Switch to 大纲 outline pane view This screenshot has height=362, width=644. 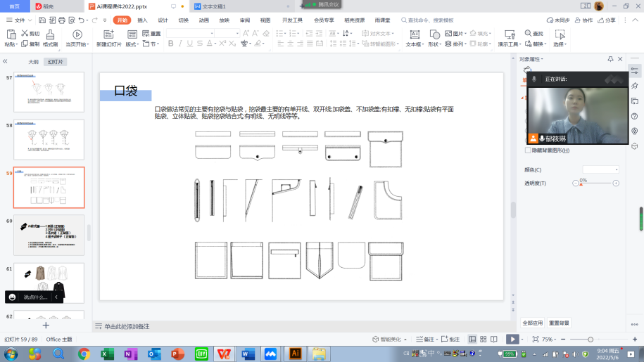point(33,62)
